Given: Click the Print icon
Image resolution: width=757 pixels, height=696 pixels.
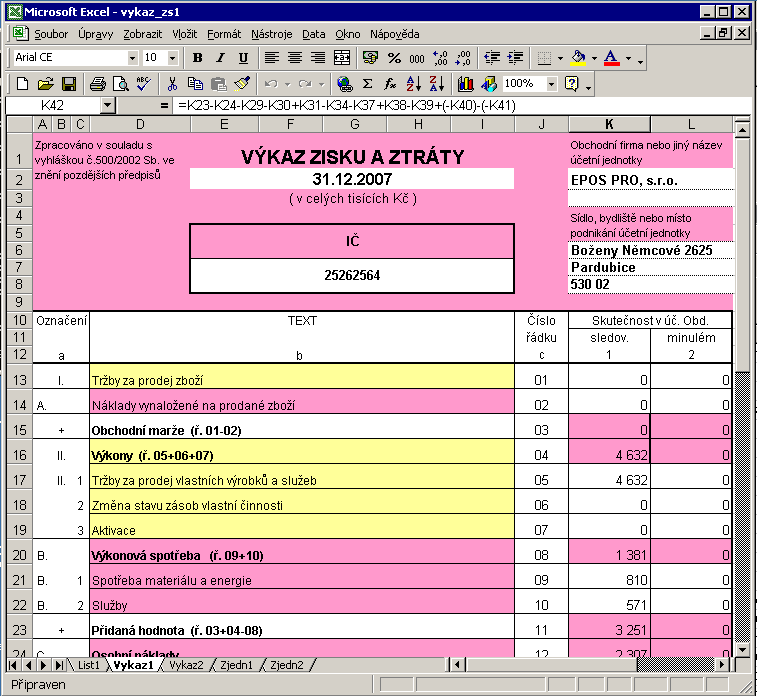Looking at the screenshot, I should (97, 84).
